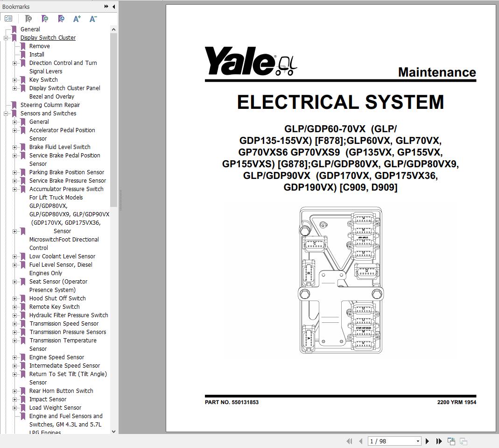Click the bookmarks scrollbar up arrow
Viewport: 499px width, 448px height.
[x=113, y=29]
